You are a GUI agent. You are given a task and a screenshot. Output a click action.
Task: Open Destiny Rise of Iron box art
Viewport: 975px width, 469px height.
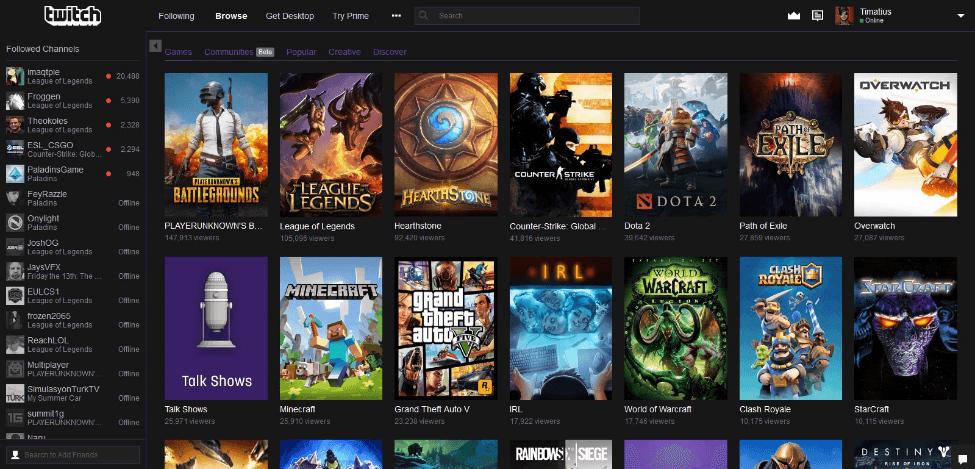tap(905, 455)
